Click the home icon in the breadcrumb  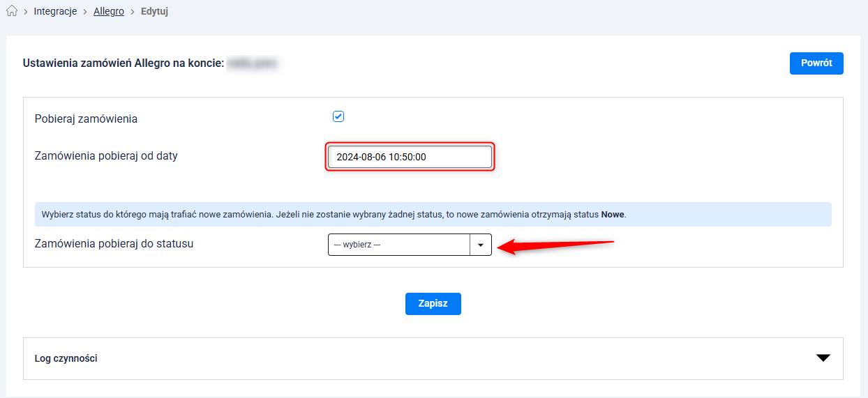tap(11, 12)
